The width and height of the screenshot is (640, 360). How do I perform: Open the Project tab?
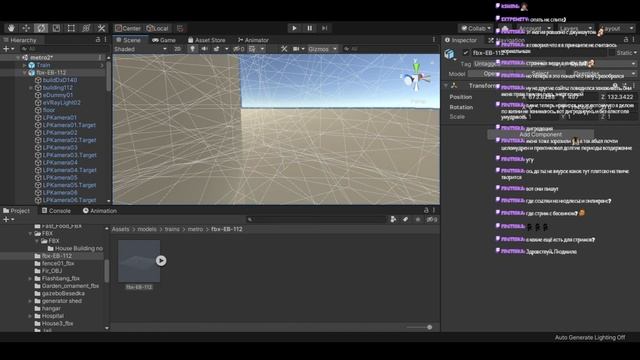coord(16,211)
